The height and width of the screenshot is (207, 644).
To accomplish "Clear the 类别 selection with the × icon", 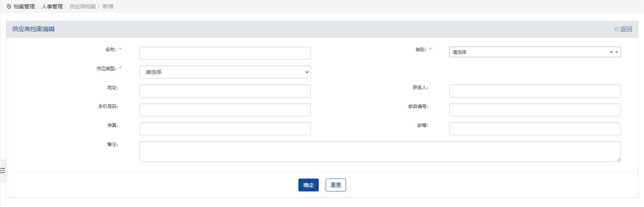I will pos(611,52).
